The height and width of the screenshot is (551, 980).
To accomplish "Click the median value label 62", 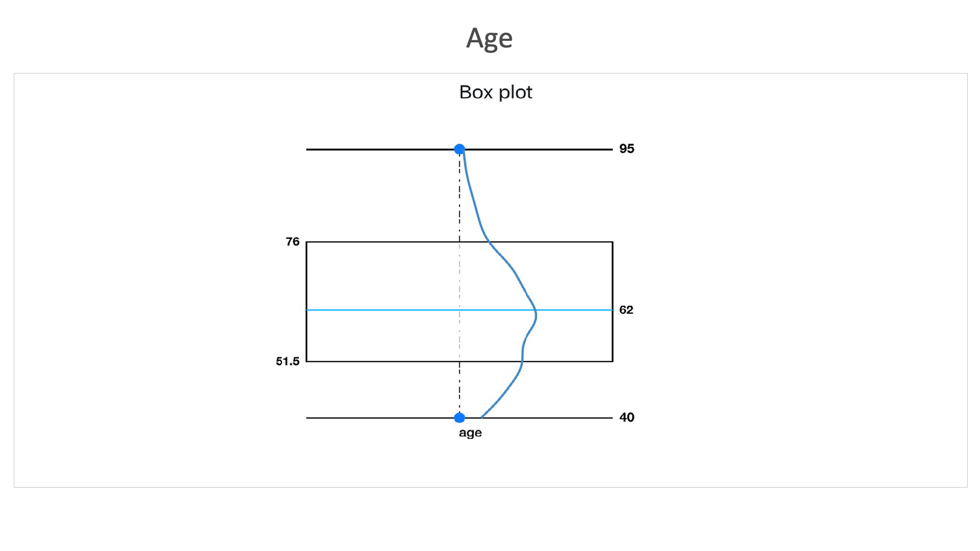I will (626, 310).
